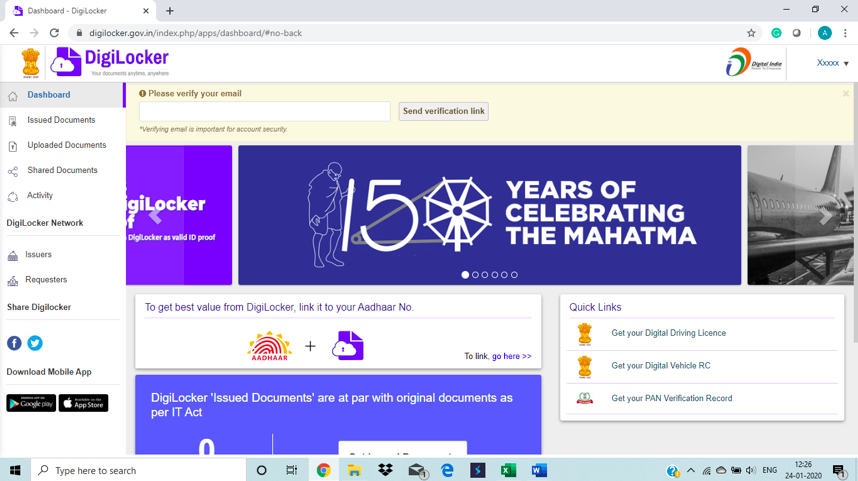Click the Grammarly extension icon
This screenshot has height=481, width=858.
point(776,33)
